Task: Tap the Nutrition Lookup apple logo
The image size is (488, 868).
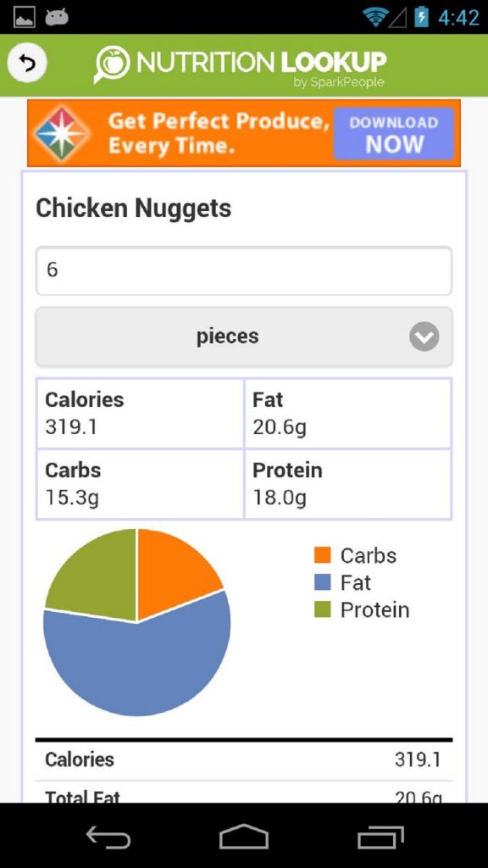Action: (x=113, y=64)
